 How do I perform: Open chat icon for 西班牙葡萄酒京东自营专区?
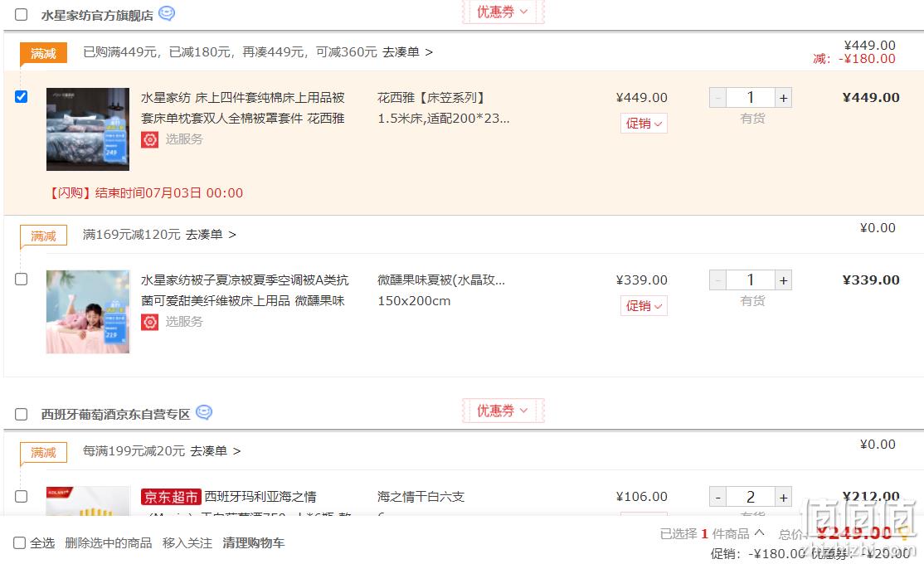[x=204, y=412]
